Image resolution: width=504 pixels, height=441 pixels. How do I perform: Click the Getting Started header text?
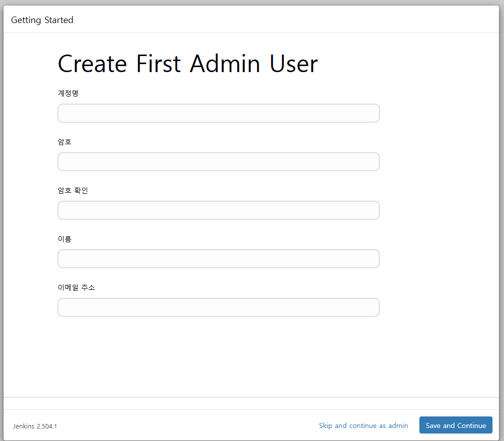click(x=42, y=20)
